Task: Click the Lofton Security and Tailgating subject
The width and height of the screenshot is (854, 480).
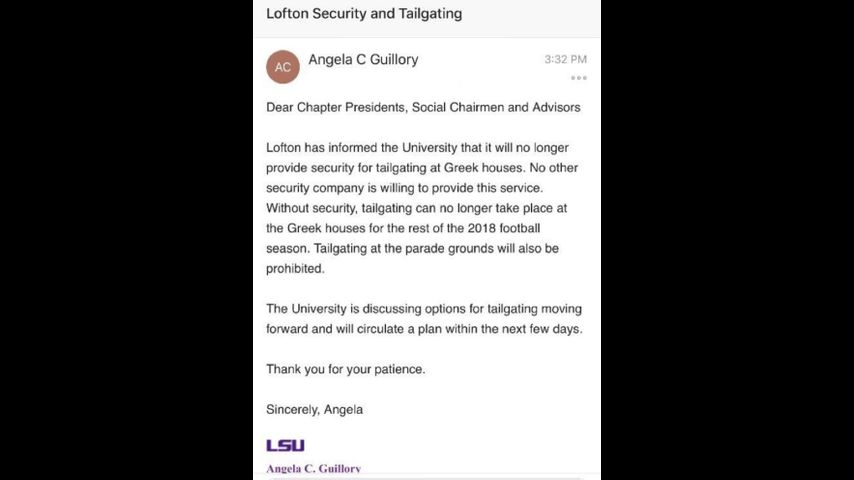Action: (364, 14)
